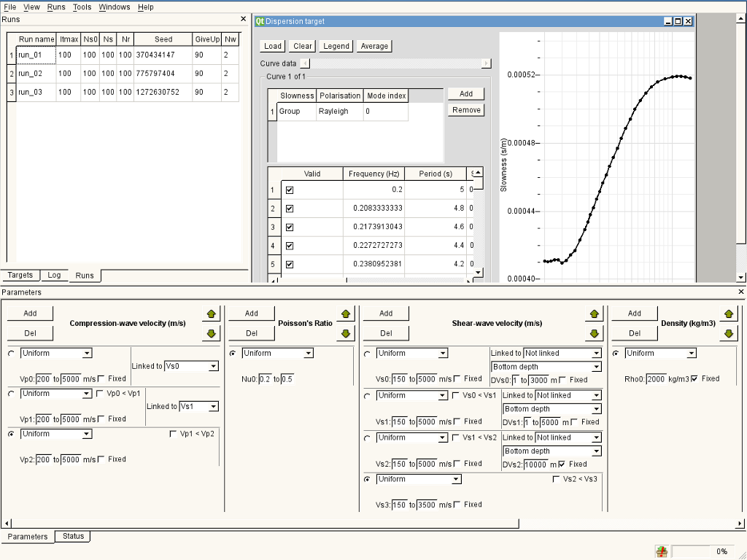Enable the Vp0 < Vp1 checkbox
This screenshot has width=747, height=560.
(x=100, y=394)
